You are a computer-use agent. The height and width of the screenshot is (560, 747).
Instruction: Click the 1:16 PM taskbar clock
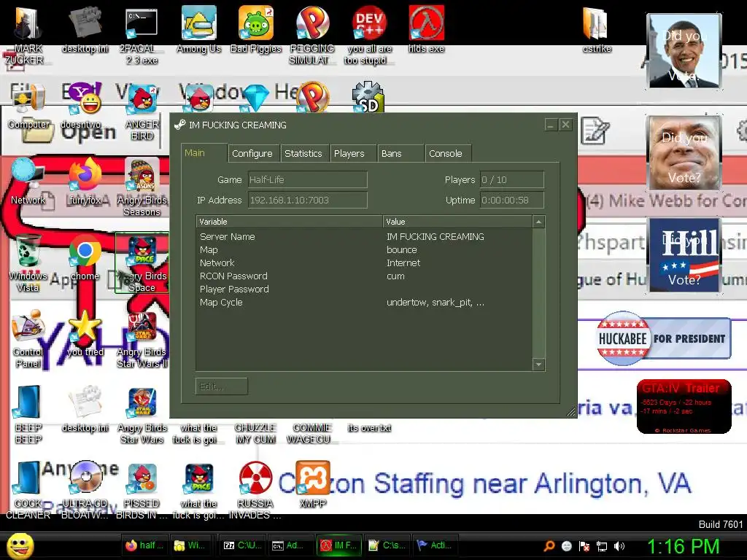[x=683, y=546]
